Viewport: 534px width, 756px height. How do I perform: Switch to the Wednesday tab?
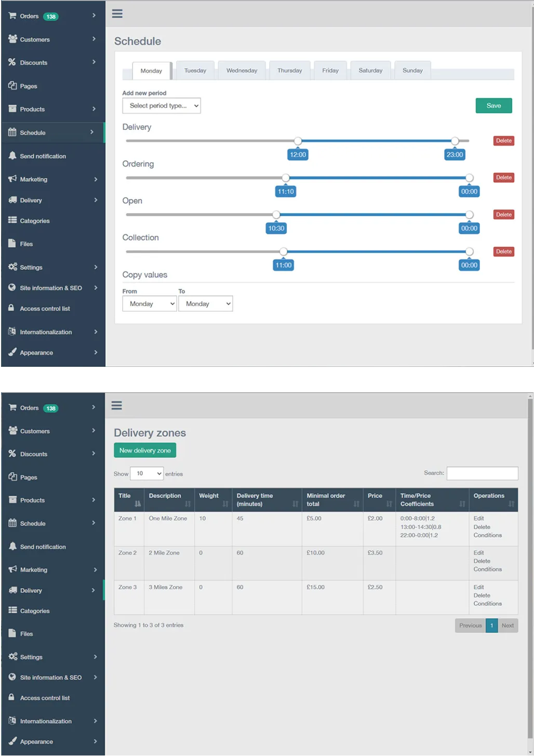click(x=241, y=70)
